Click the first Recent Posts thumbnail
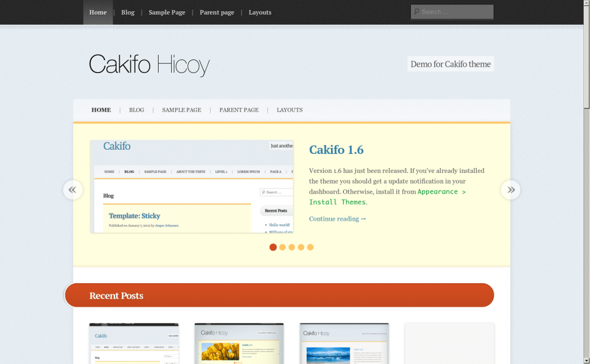 [133, 343]
